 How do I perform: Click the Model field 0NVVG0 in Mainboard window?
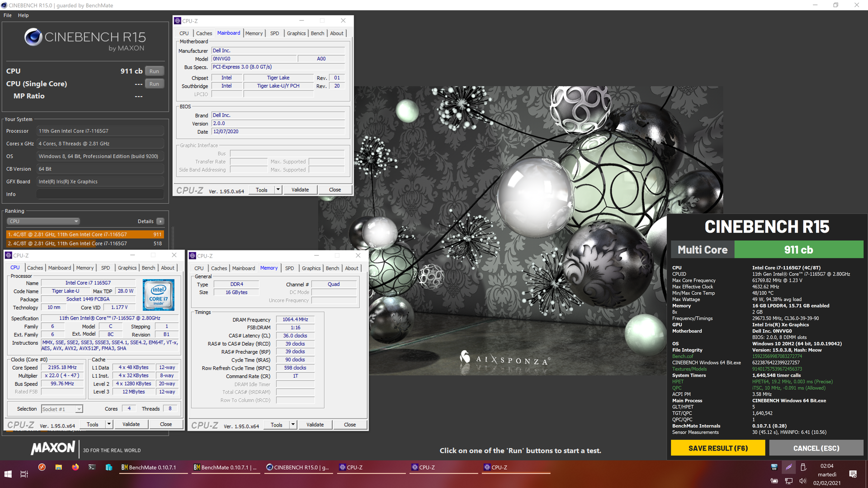254,59
